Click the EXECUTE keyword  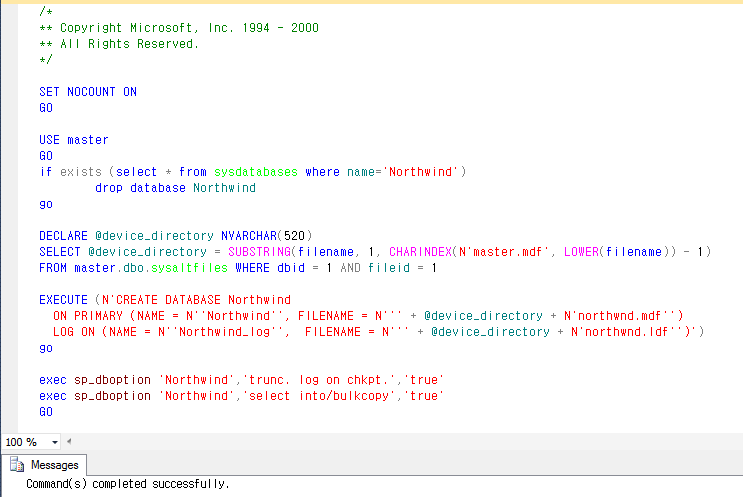[63, 300]
